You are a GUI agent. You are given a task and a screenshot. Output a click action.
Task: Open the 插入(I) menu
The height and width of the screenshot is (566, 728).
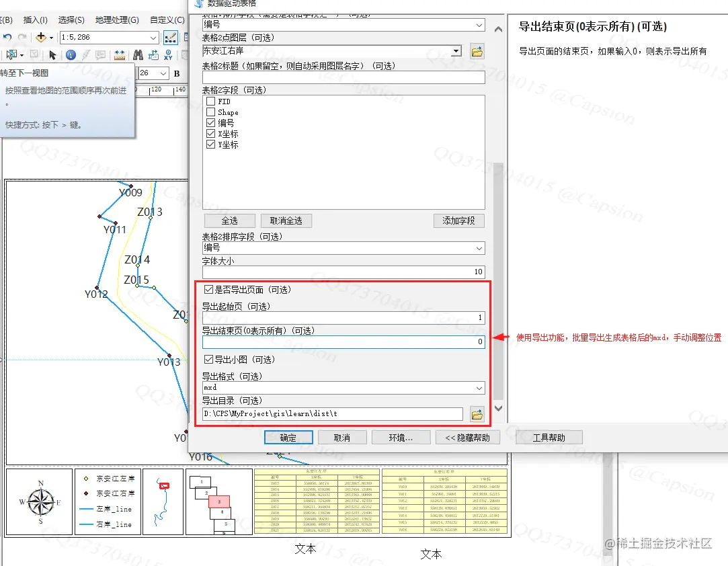tap(35, 20)
